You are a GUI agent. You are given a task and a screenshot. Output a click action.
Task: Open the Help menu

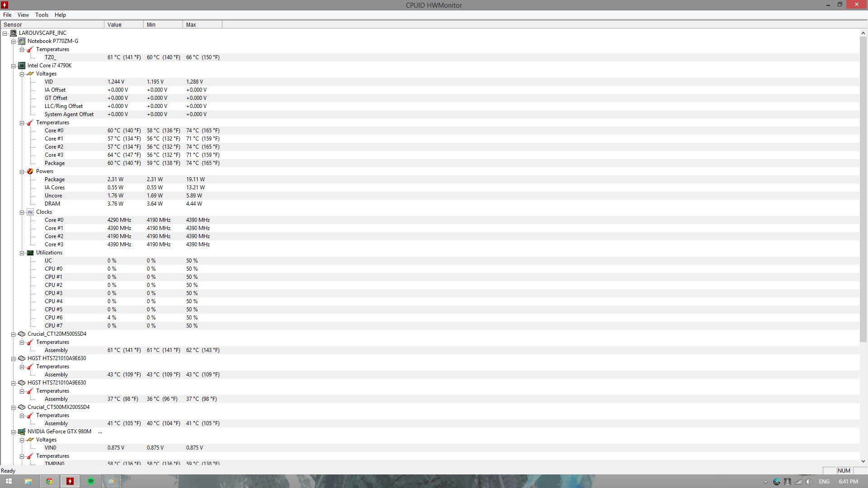60,15
